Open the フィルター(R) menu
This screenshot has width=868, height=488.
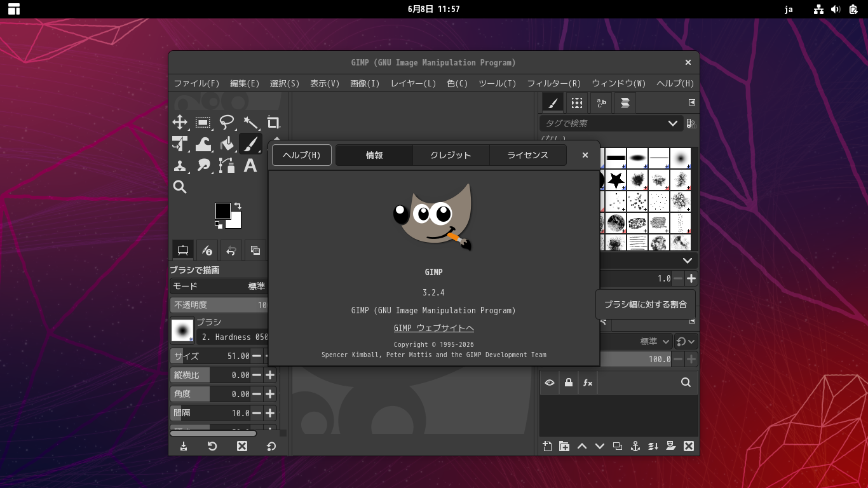[554, 83]
